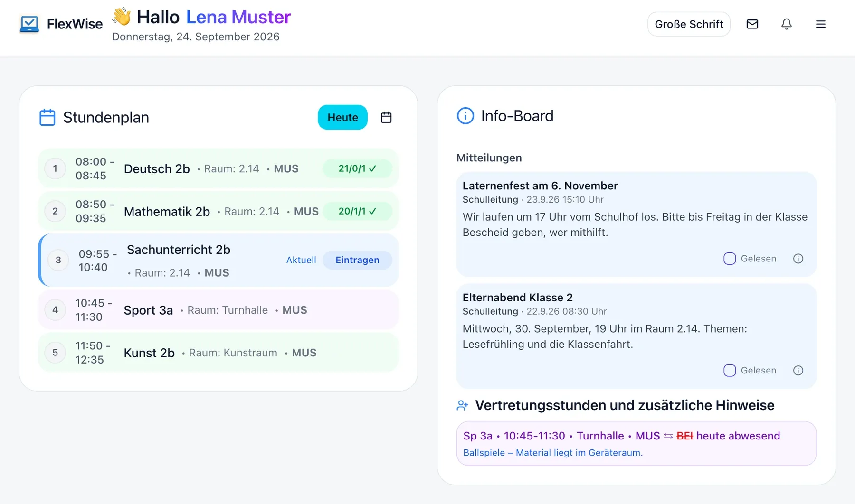Show info for Laternenfest message
The width and height of the screenshot is (855, 504).
pyautogui.click(x=798, y=259)
